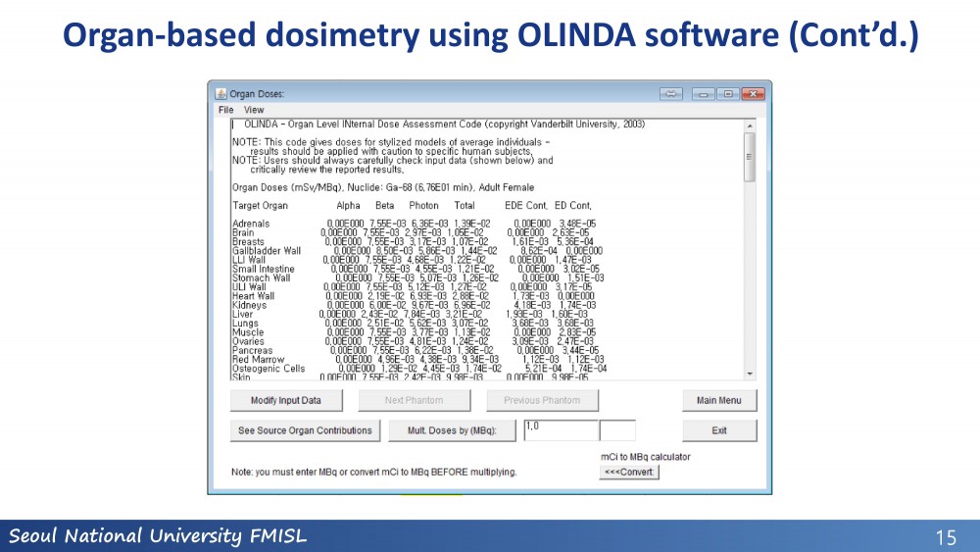Close the Organ Doses window

click(753, 94)
